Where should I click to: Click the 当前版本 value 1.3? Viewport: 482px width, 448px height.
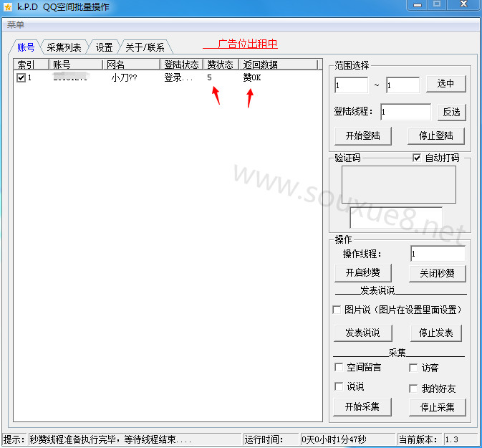(461, 439)
